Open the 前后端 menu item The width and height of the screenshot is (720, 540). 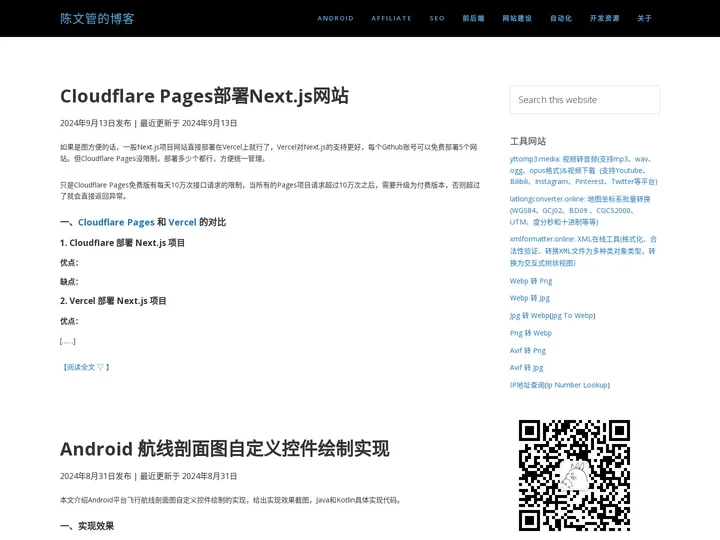pyautogui.click(x=473, y=18)
